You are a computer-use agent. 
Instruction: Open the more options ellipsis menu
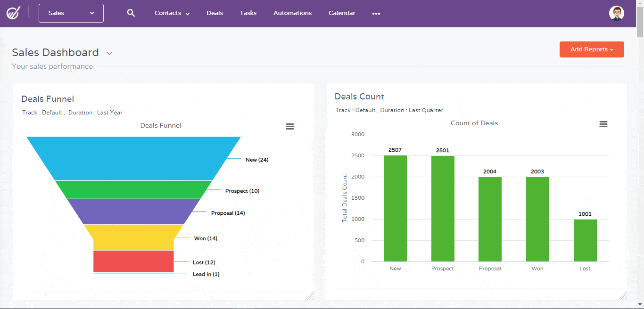[376, 13]
